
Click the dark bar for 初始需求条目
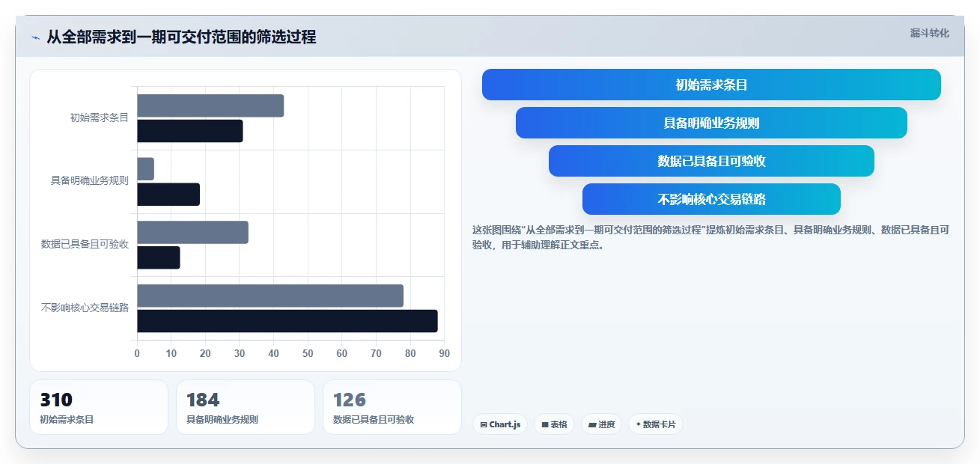(x=190, y=131)
